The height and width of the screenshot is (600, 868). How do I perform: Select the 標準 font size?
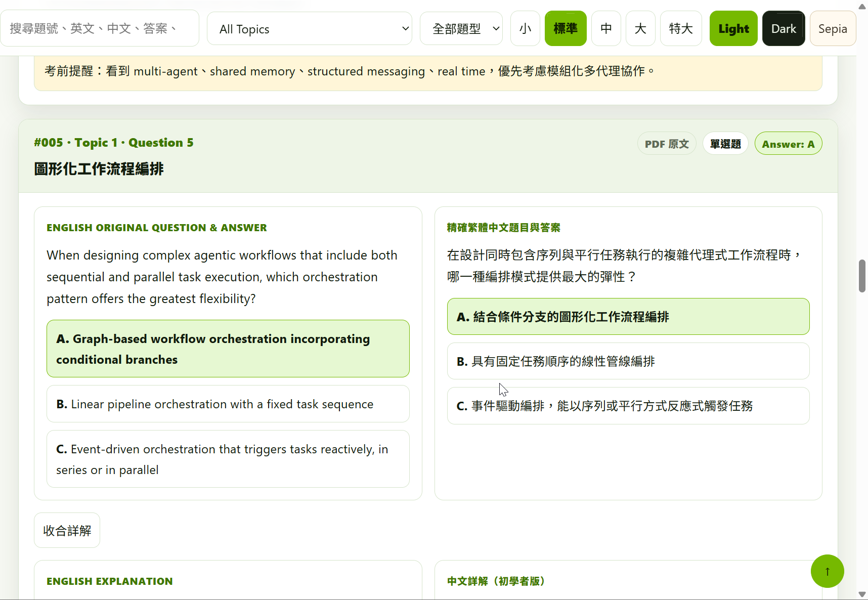click(x=566, y=29)
